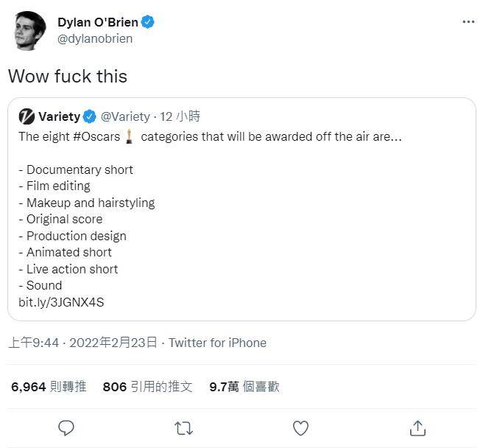Open the @dylanobrien handle link
483x448 pixels.
(x=95, y=38)
